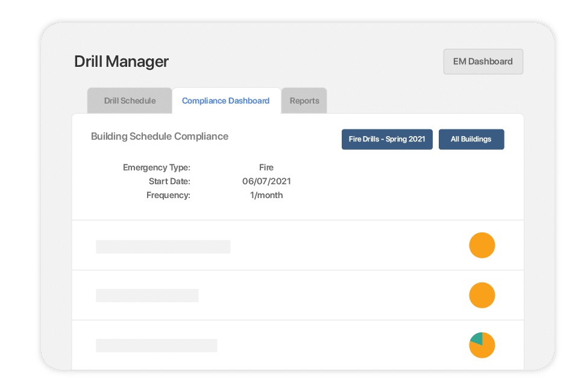Select the third building's placeholder name bar

click(155, 345)
